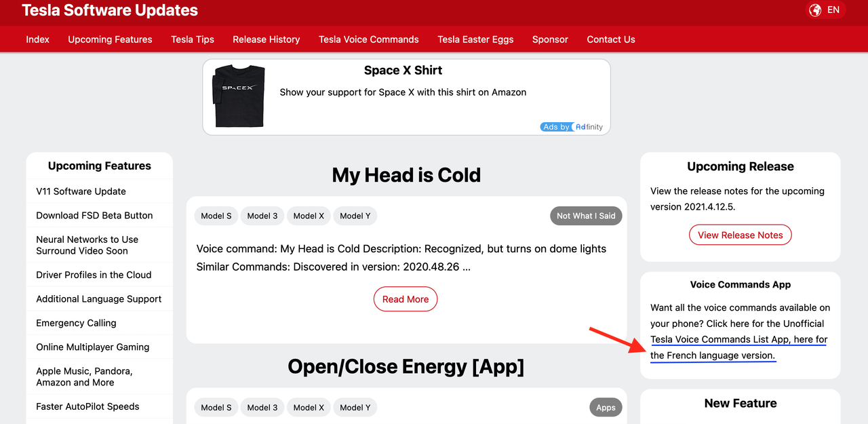The width and height of the screenshot is (868, 424).
Task: Click the View Release Notes button
Action: click(741, 235)
